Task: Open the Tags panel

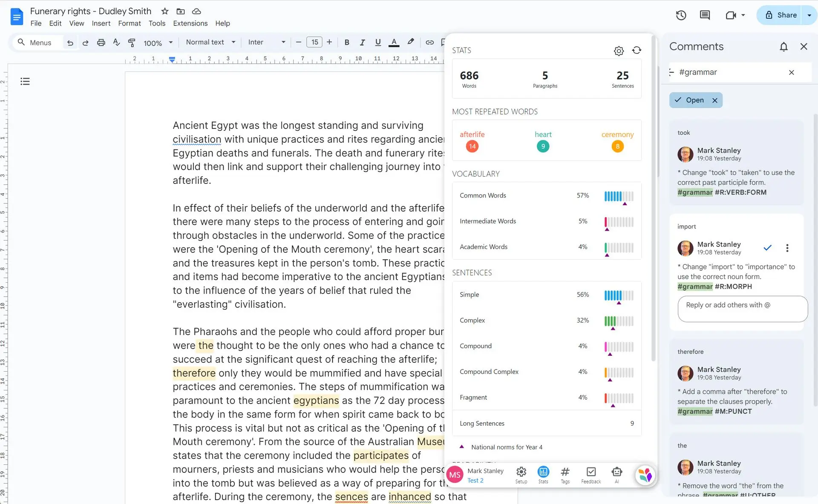Action: (565, 472)
